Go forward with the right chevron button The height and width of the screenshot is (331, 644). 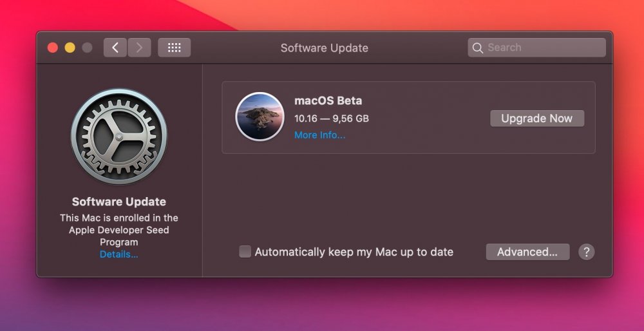click(139, 48)
